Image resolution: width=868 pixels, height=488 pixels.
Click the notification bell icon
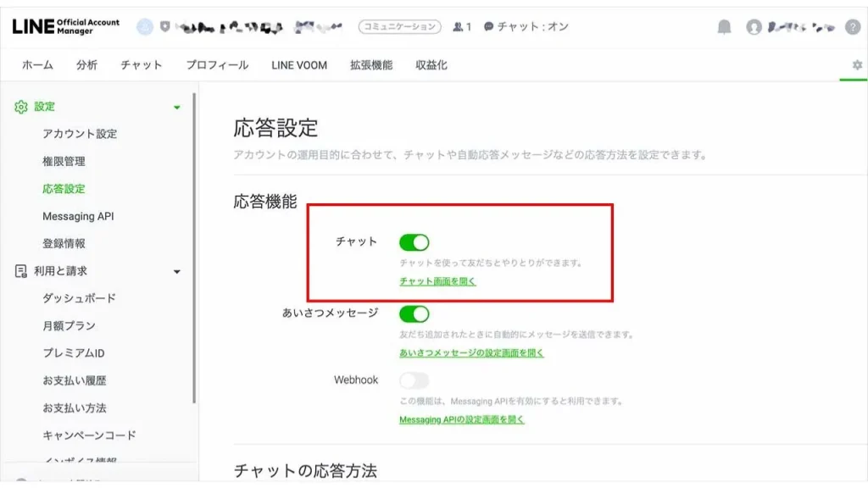[724, 27]
